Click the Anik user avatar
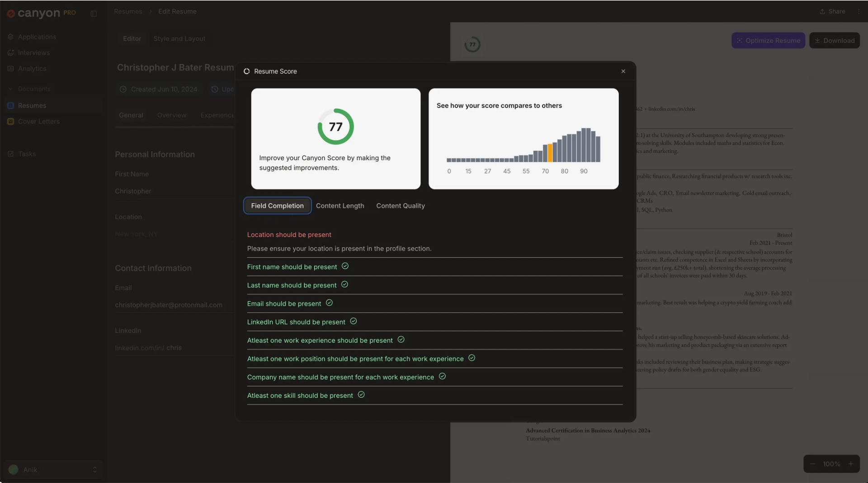The height and width of the screenshot is (483, 868). point(14,470)
